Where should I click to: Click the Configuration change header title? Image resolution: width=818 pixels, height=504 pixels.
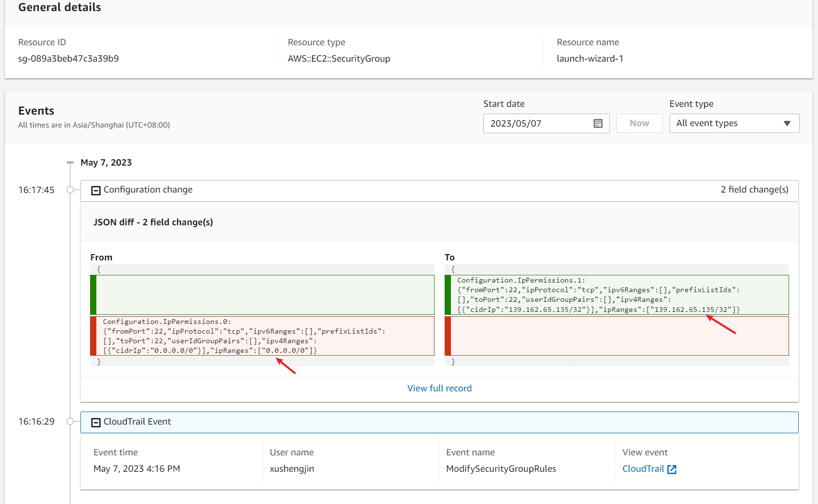(148, 190)
